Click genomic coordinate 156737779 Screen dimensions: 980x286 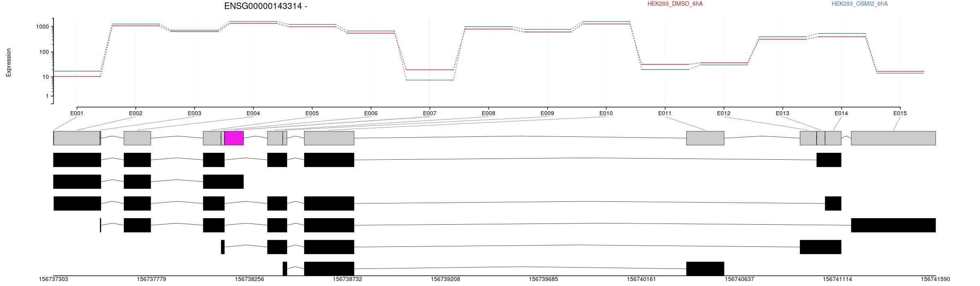[151, 279]
